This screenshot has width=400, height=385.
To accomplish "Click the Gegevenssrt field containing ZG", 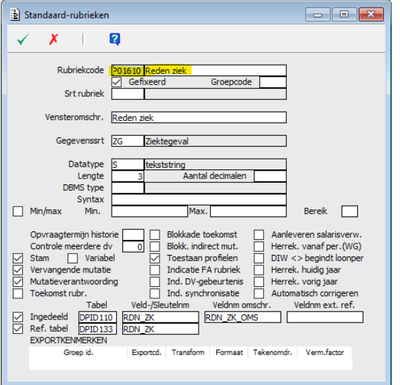I will (x=128, y=141).
